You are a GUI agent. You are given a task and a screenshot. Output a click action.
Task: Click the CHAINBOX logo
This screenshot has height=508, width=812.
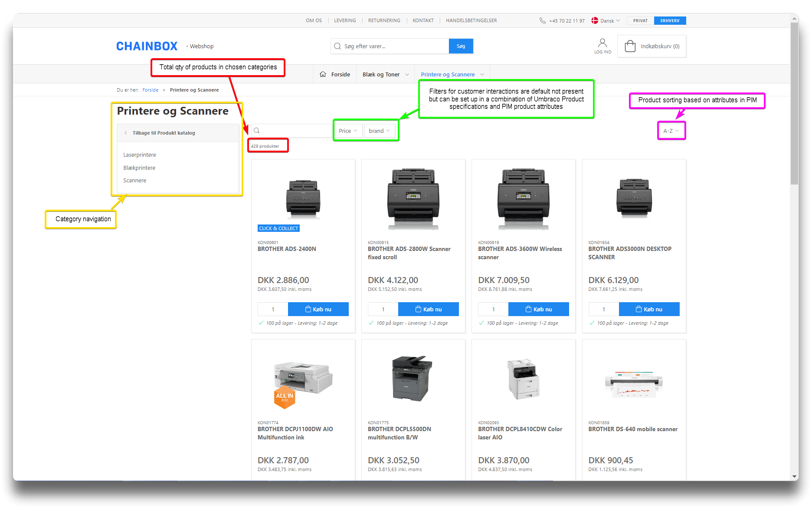pyautogui.click(x=147, y=46)
